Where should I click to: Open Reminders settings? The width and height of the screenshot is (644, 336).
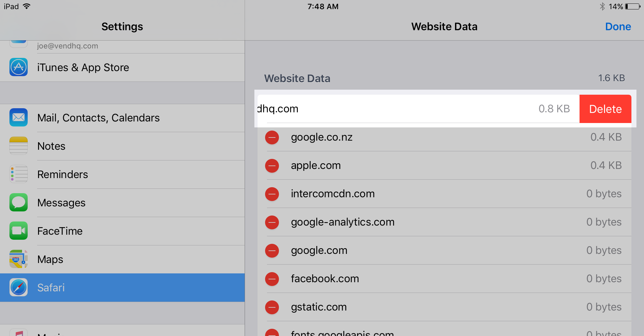point(122,175)
